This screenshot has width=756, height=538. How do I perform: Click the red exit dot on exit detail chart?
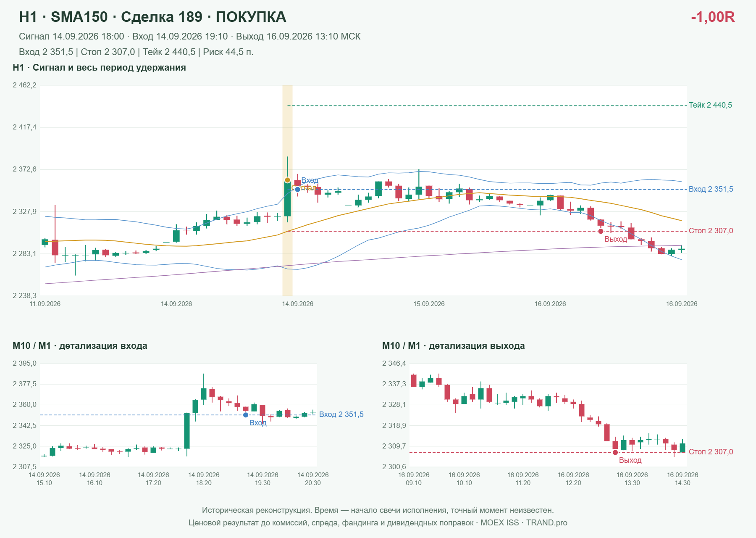click(x=615, y=452)
